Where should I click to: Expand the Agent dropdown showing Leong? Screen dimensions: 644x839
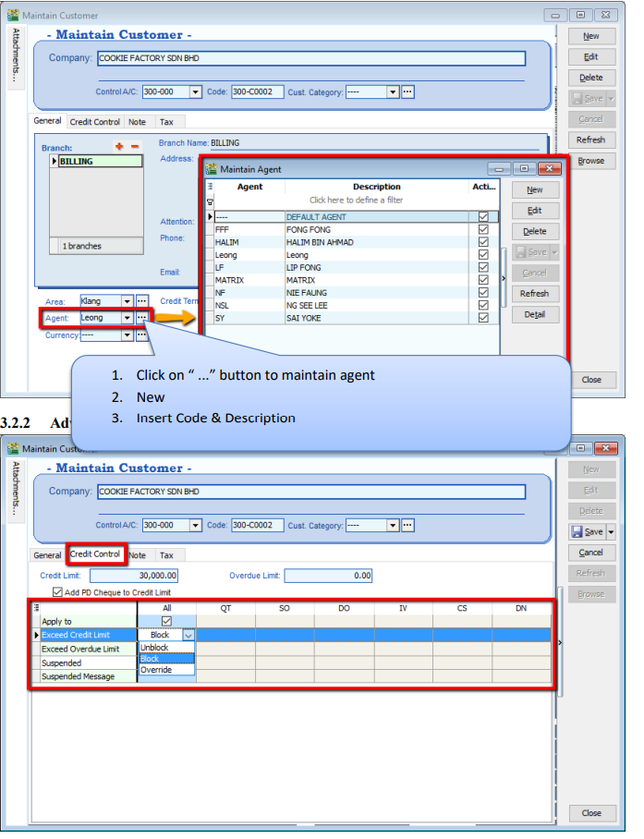pos(127,318)
